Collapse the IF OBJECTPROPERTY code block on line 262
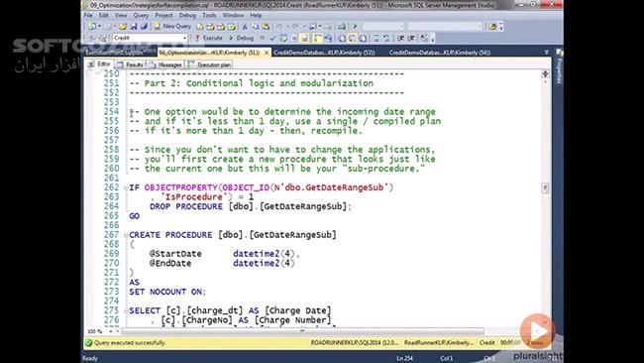644x363 pixels. click(126, 187)
